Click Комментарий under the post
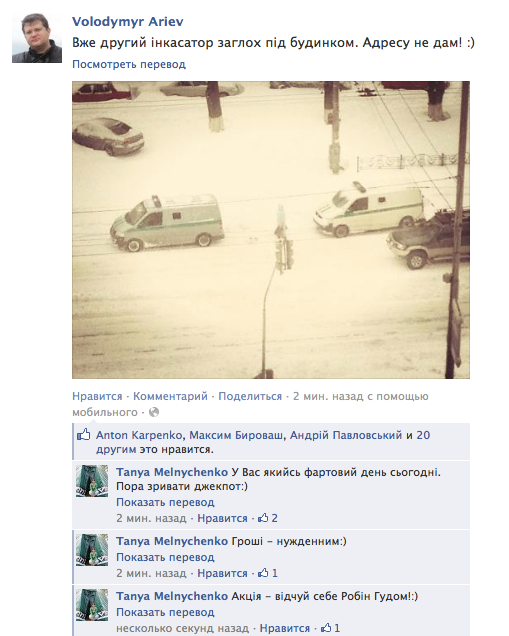The height and width of the screenshot is (636, 509). (x=170, y=396)
